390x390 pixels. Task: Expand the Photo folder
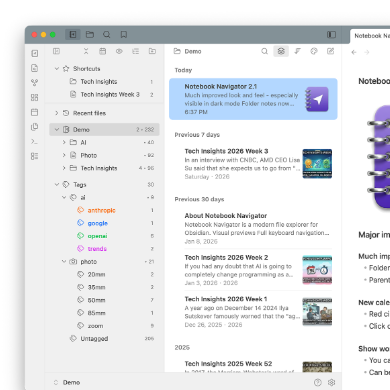pyautogui.click(x=64, y=155)
